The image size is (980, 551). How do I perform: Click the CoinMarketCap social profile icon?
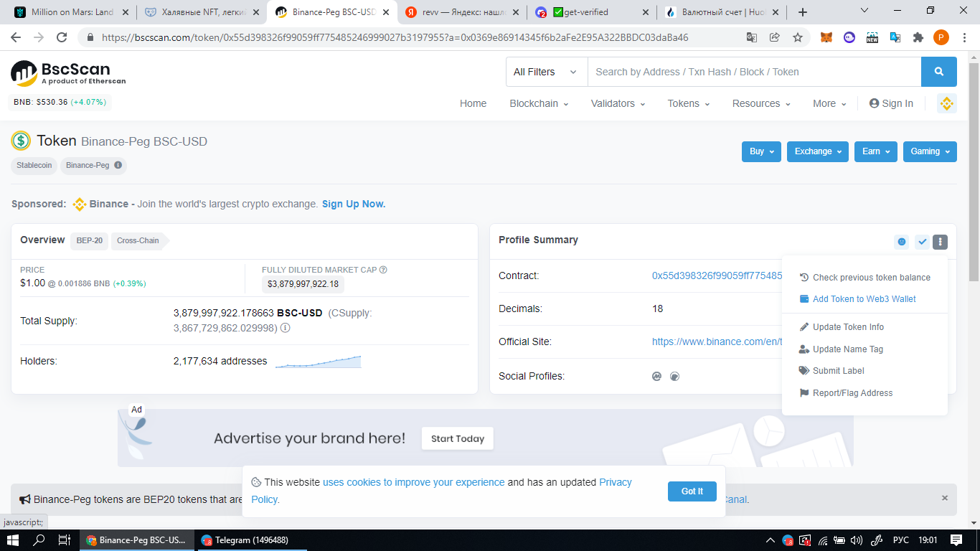click(x=656, y=376)
